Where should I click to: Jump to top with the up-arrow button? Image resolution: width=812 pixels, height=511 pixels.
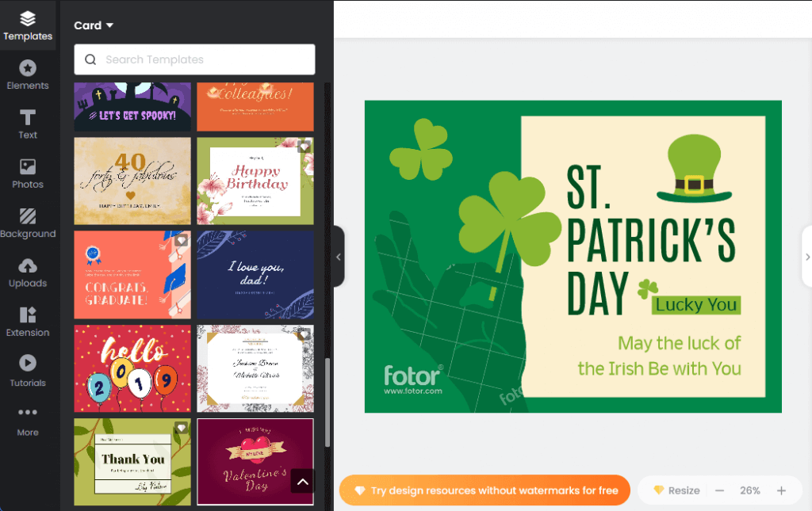(x=303, y=482)
